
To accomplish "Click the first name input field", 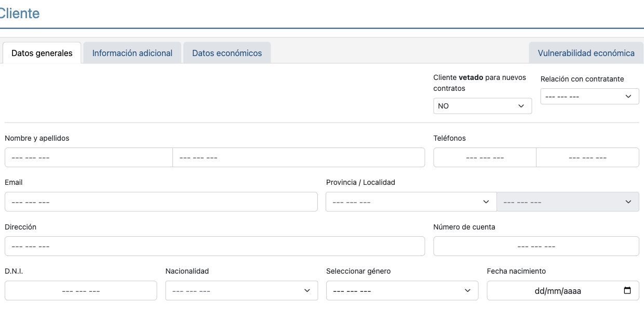I will pyautogui.click(x=89, y=157).
